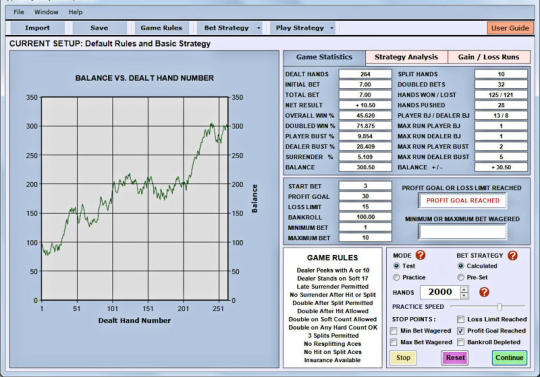Increase hands count with up stepper
This screenshot has height=377, width=540.
click(464, 289)
